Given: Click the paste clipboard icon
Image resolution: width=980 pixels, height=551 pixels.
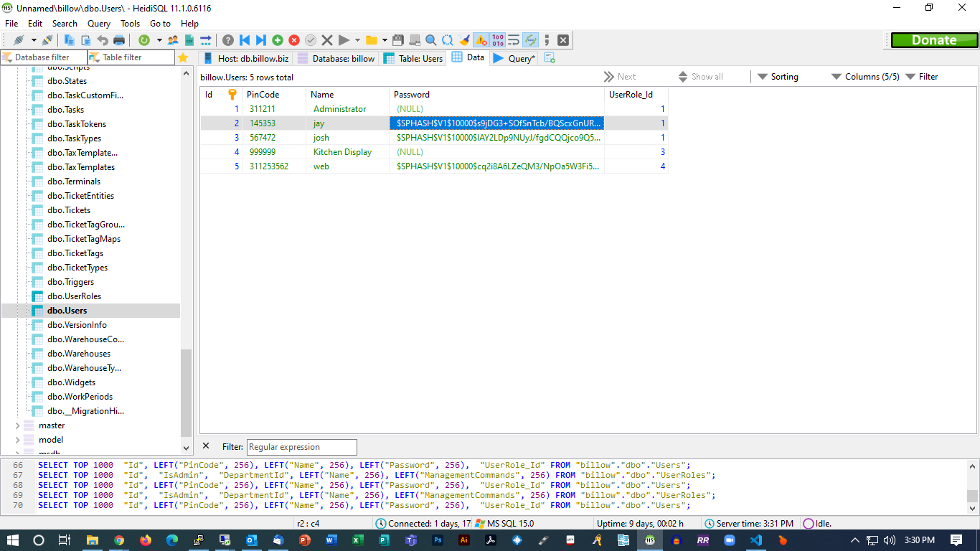Looking at the screenshot, I should (86, 40).
